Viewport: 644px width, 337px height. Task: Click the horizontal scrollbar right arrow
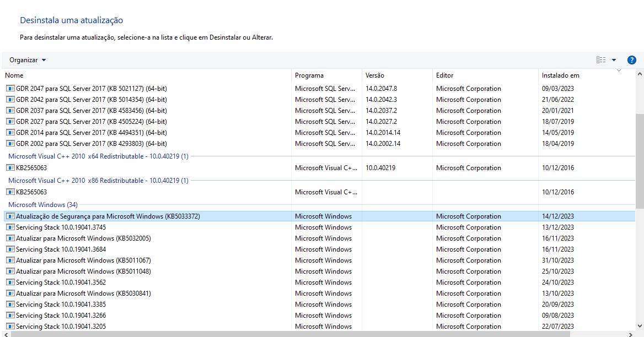(x=631, y=335)
